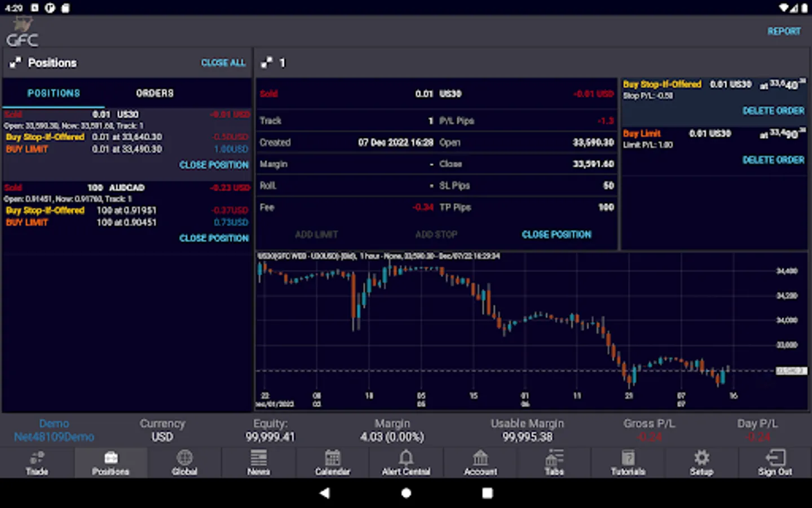Tap the GFC logo
Screen dimensions: 812x508
23,32
